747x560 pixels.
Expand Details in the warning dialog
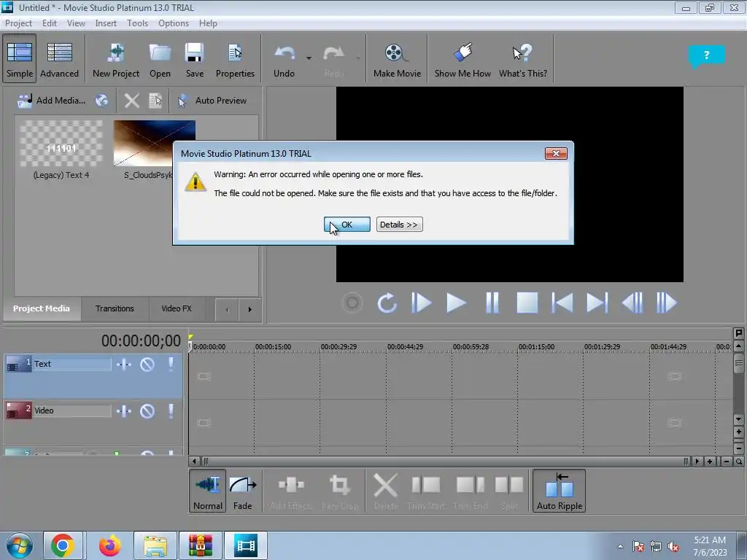(399, 225)
